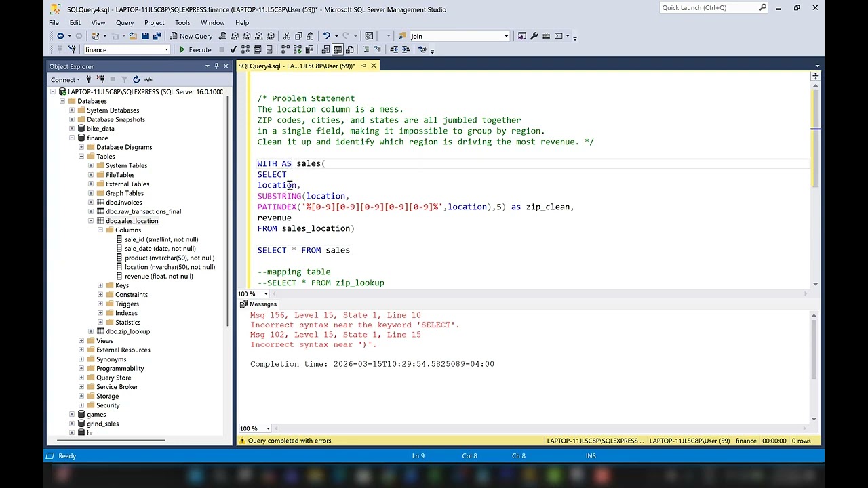Click the Copy icon in the toolbar
This screenshot has width=868, height=488.
(298, 36)
